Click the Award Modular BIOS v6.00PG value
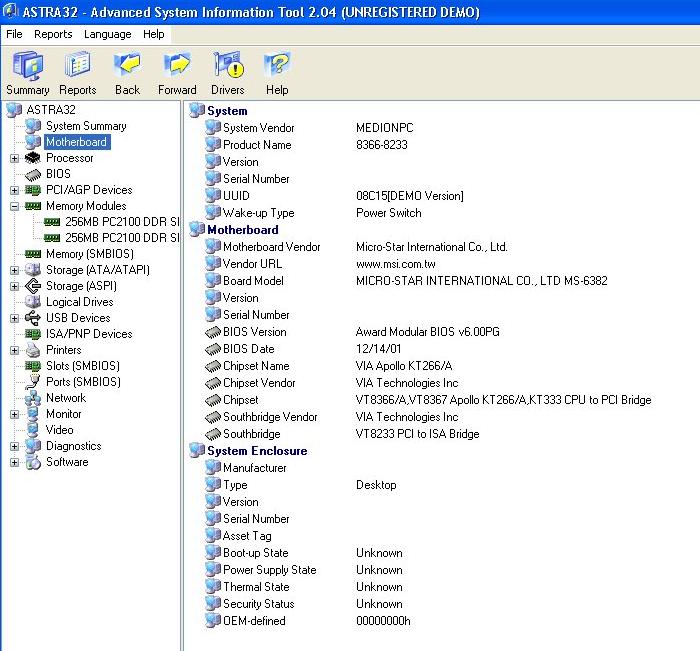 (x=428, y=332)
